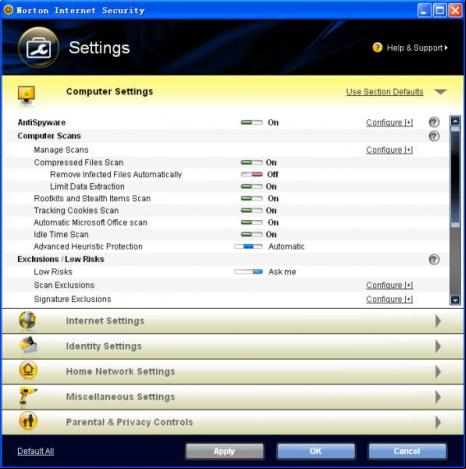
Task: Click the 'Advanced Heuristic Protection' label
Action: coord(88,247)
